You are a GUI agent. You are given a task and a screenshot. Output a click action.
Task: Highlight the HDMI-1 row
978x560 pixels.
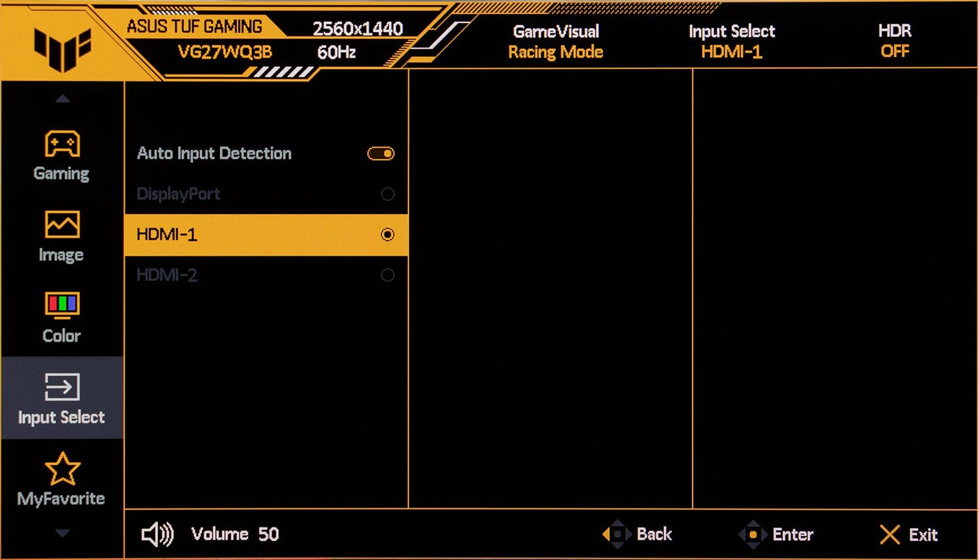point(266,235)
